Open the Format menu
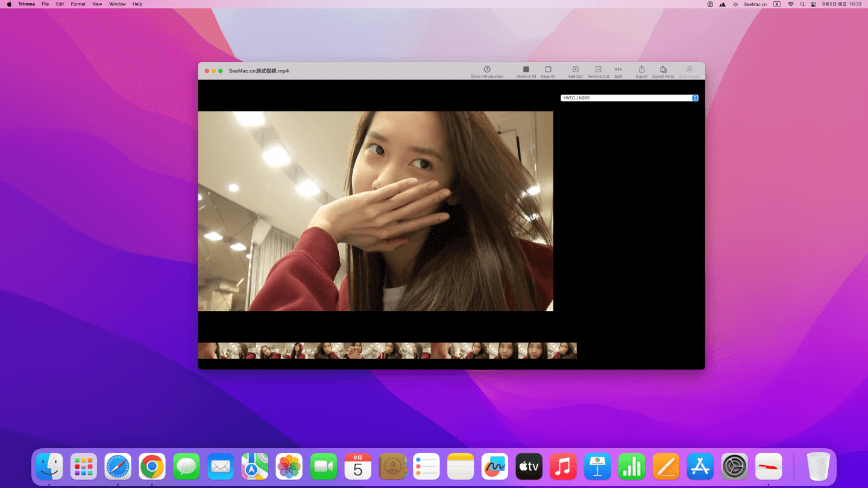868x488 pixels. click(x=78, y=4)
